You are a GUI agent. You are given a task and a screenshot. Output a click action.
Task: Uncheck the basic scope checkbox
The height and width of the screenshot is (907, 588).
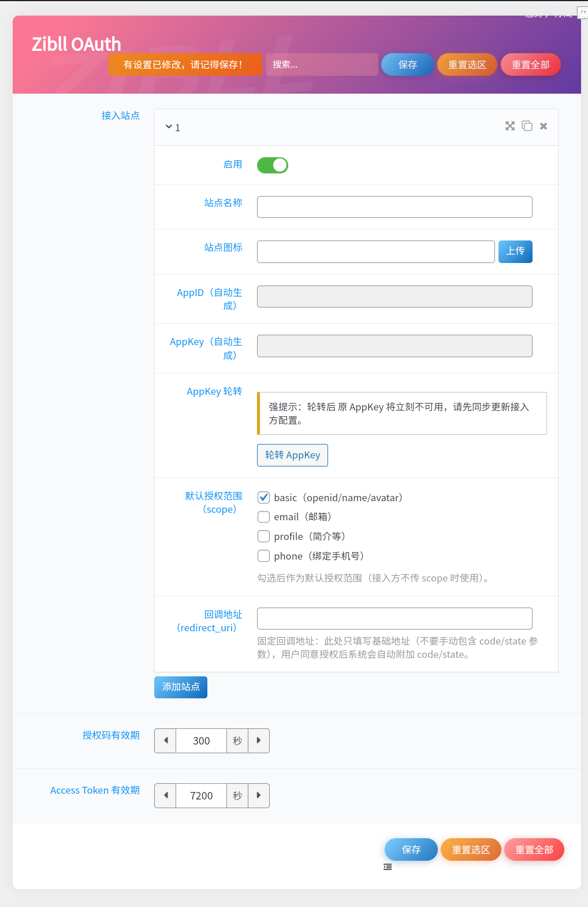pos(264,497)
